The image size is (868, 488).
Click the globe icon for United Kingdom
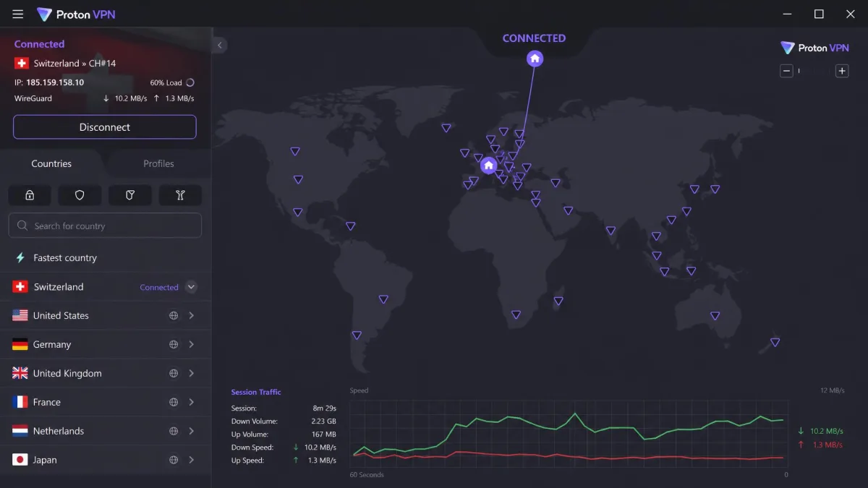click(x=174, y=374)
